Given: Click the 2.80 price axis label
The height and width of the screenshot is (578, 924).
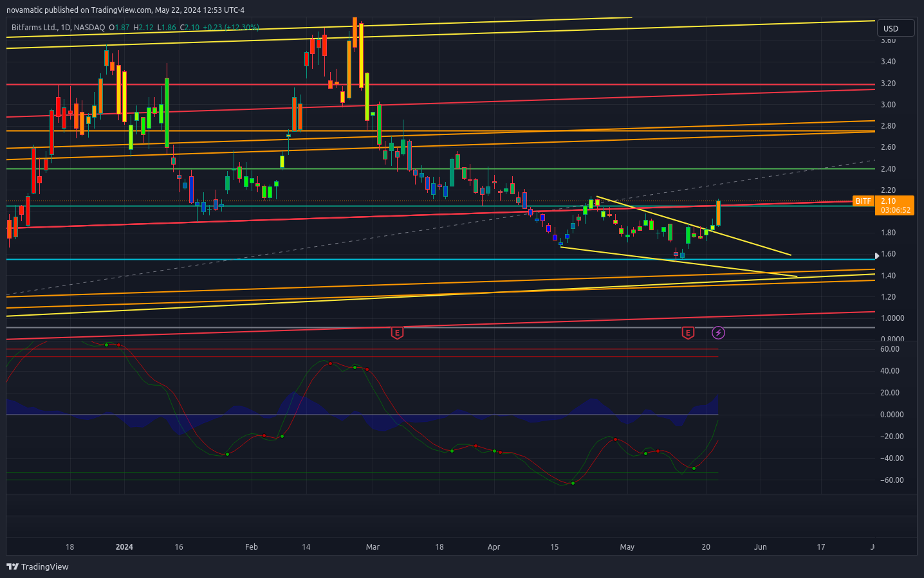Looking at the screenshot, I should [888, 126].
